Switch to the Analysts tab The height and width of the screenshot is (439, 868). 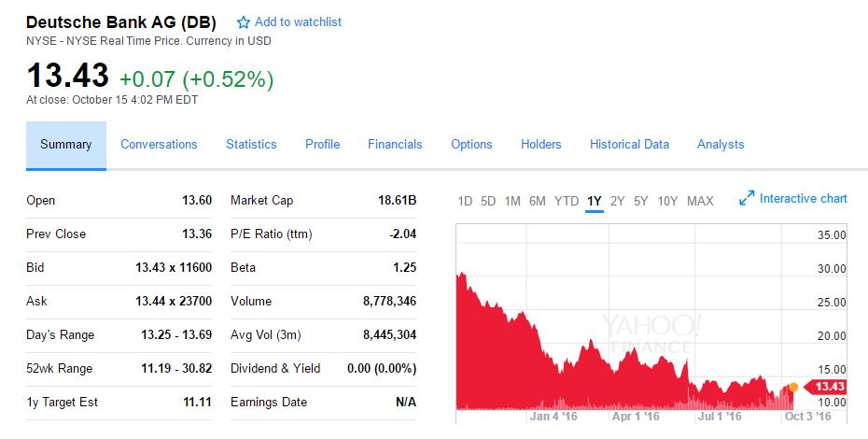721,145
